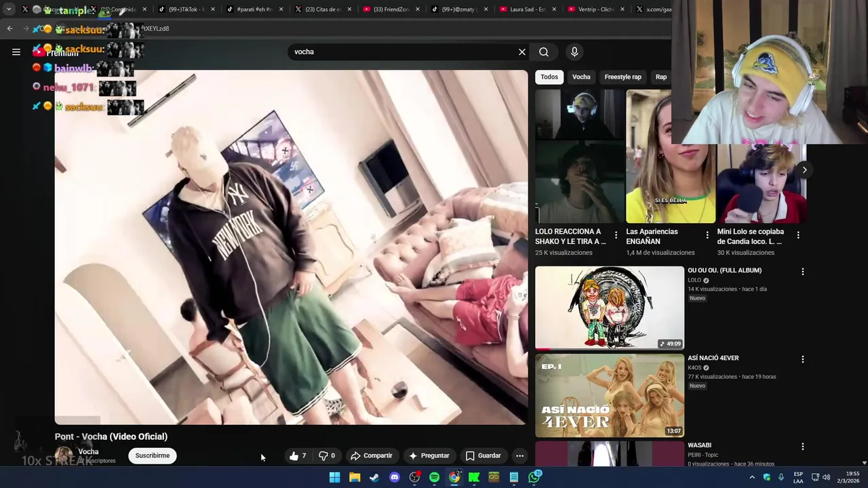
Task: Open the Vocha channel avatar
Action: (64, 455)
